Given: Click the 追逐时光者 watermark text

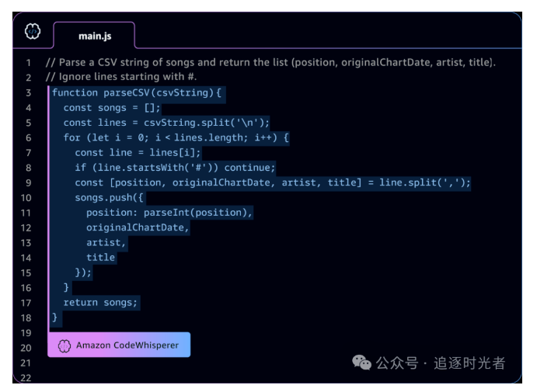Looking at the screenshot, I should click(x=469, y=363).
